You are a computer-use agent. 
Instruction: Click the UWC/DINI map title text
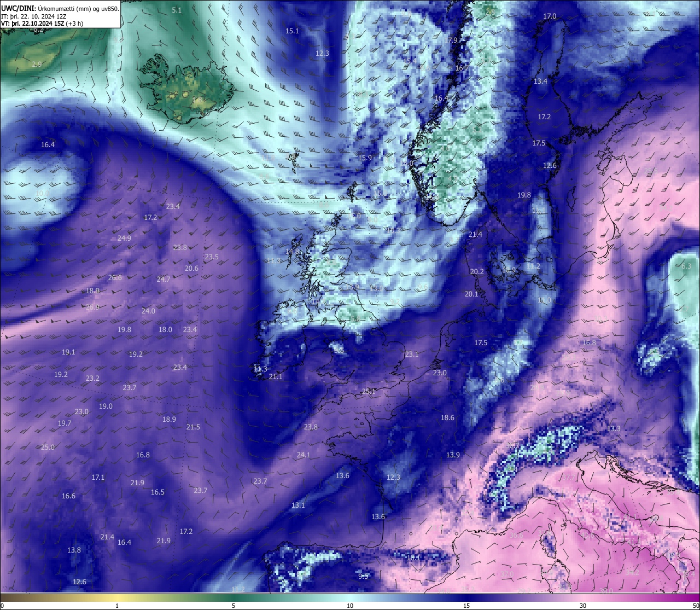tap(60, 8)
